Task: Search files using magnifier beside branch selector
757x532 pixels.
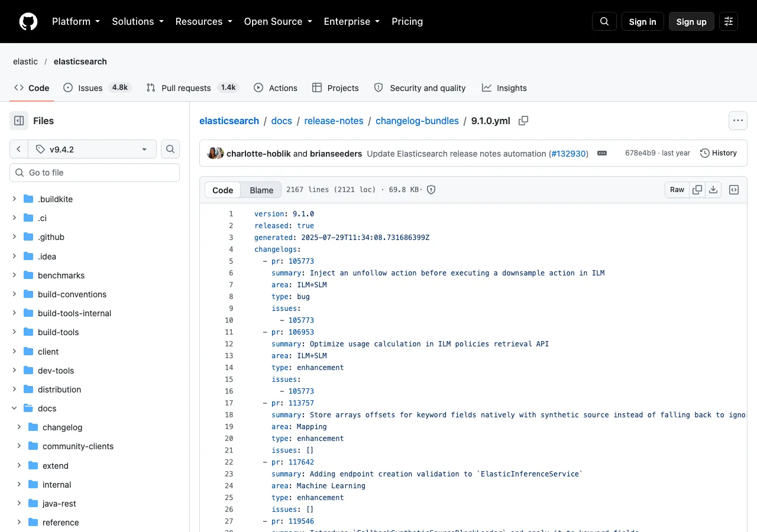Action: (170, 149)
